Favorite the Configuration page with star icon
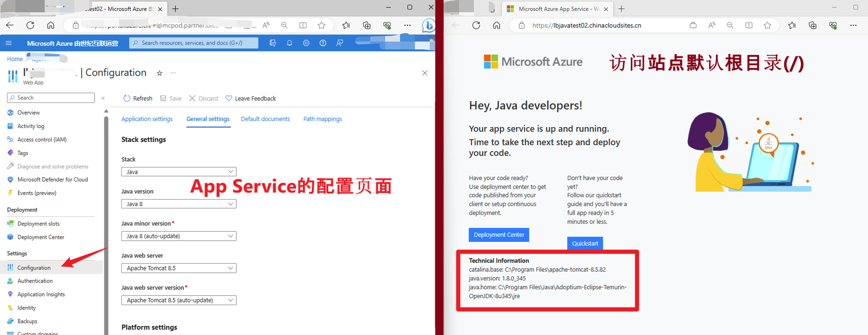Image resolution: width=868 pixels, height=335 pixels. (x=160, y=73)
